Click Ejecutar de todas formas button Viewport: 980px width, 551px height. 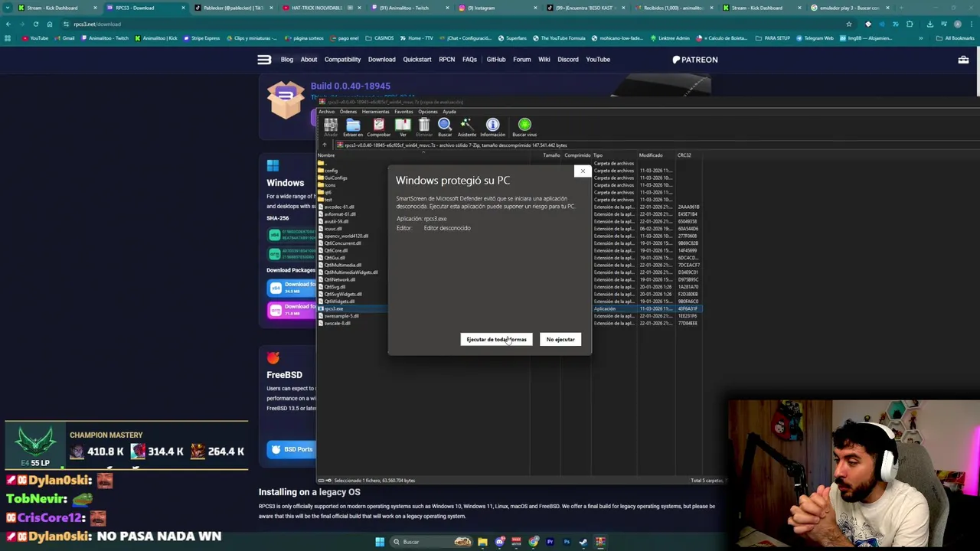pyautogui.click(x=496, y=340)
